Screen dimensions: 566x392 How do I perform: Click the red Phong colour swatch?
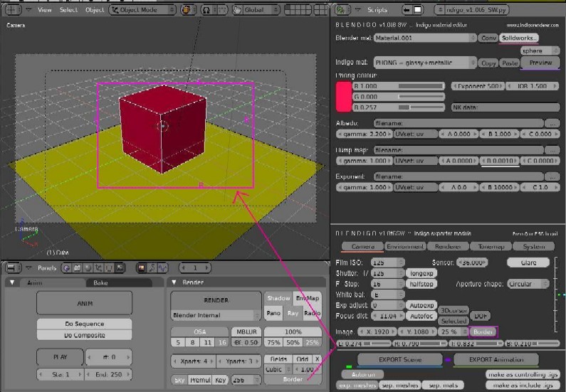click(342, 96)
